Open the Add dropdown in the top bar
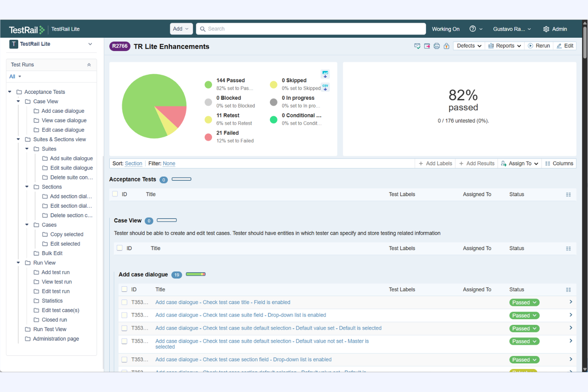 (x=181, y=29)
